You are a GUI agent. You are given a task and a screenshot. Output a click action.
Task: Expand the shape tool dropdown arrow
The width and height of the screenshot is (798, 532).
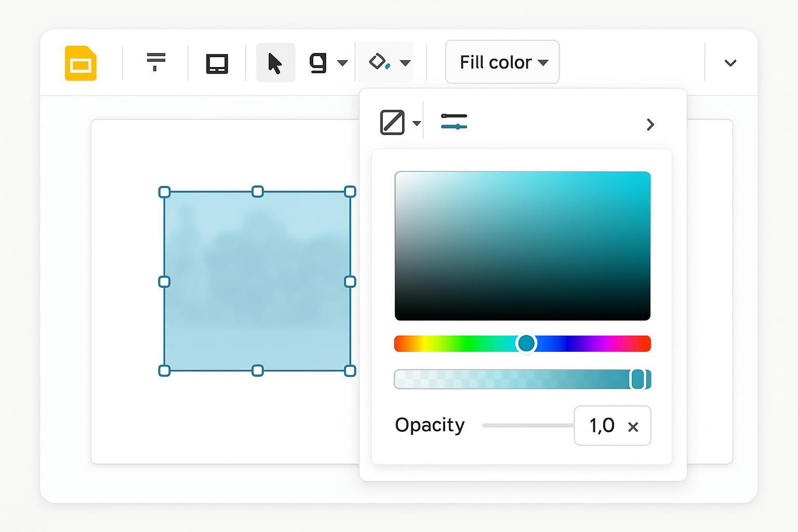click(342, 63)
